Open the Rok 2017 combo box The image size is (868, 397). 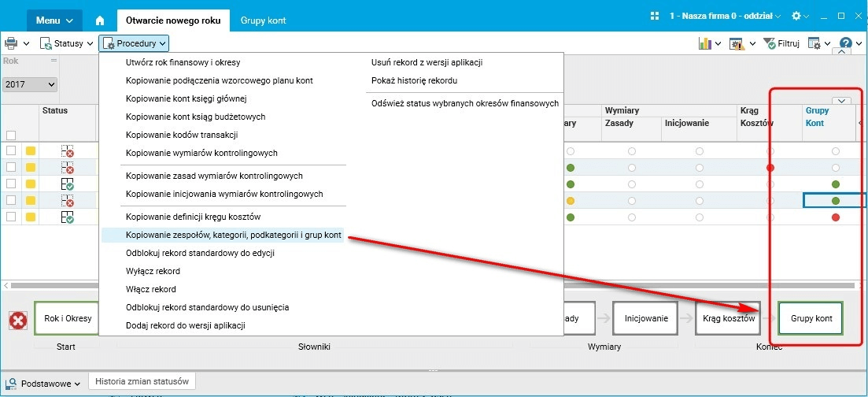[30, 85]
